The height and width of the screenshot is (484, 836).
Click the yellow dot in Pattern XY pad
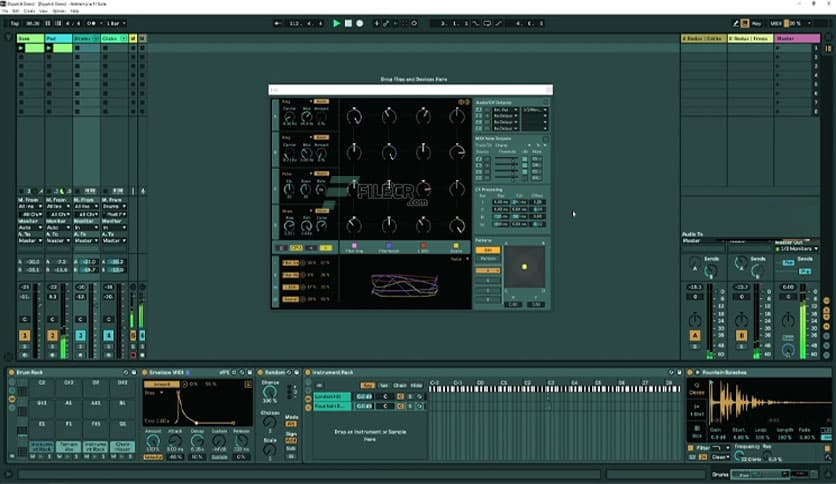click(525, 267)
